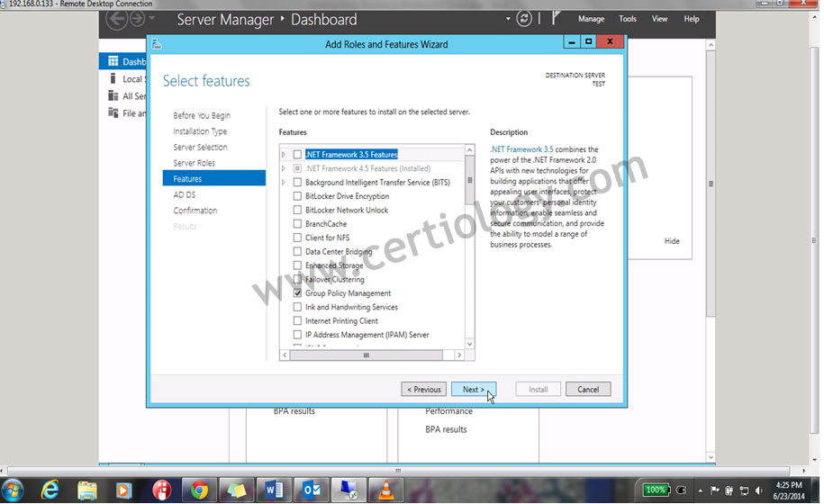This screenshot has height=504, width=824.
Task: Check IP Address Management (IPAM) Server checkbox
Action: 297,335
